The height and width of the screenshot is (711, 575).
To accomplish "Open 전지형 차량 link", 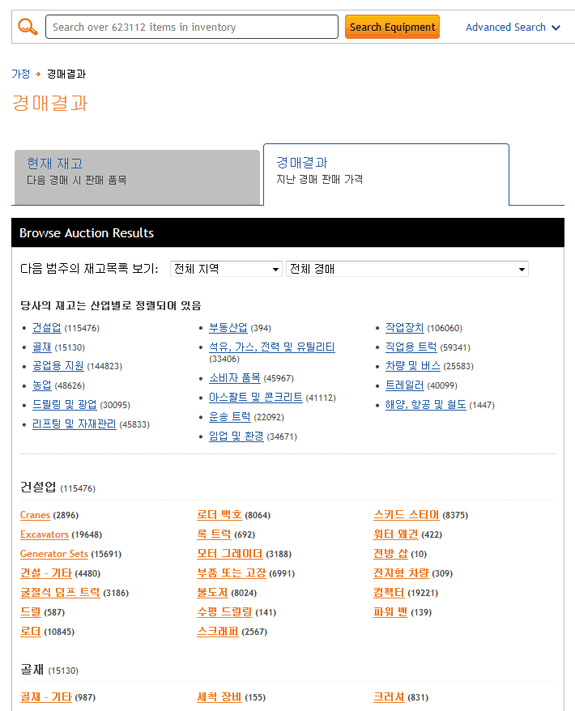I will pyautogui.click(x=401, y=573).
